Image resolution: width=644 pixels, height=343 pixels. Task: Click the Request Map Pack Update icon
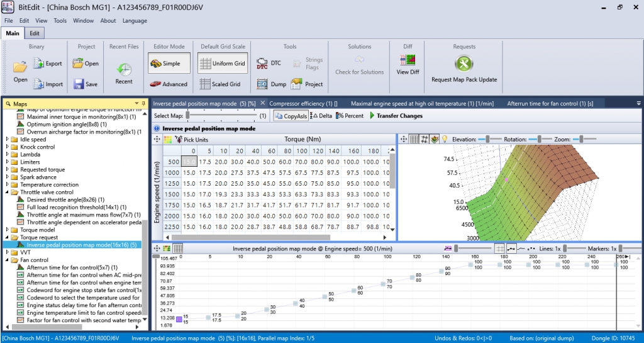point(464,64)
